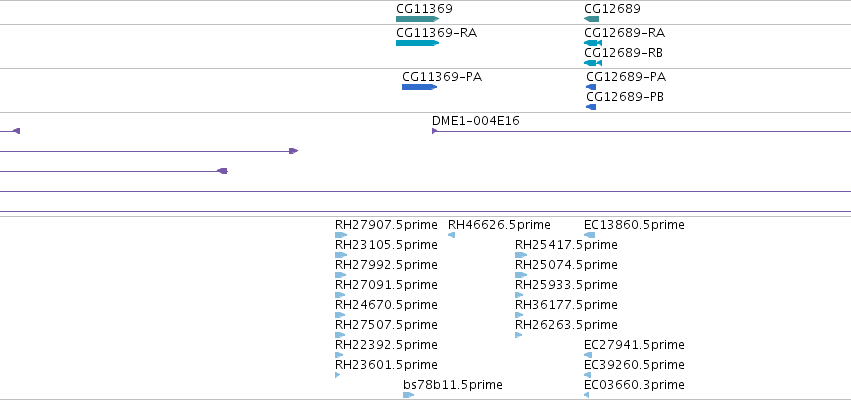Select the bs78b11.5prime EST glyph
Screen dimensions: 851x400
(x=409, y=395)
